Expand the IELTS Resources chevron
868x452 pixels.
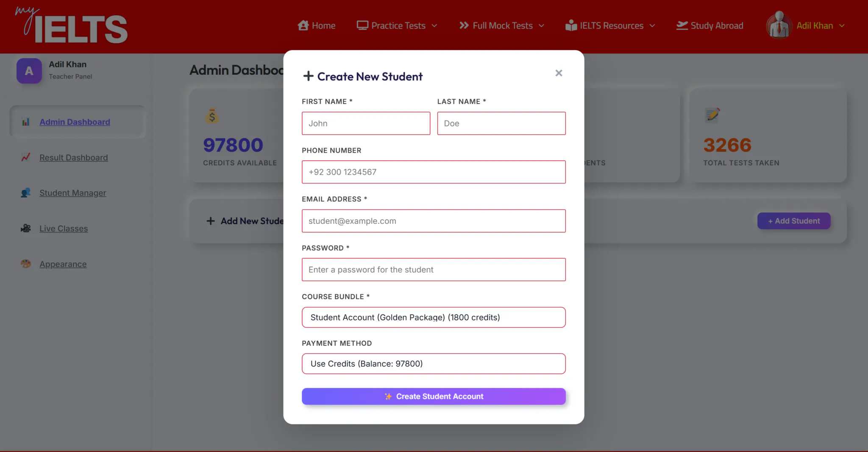652,26
